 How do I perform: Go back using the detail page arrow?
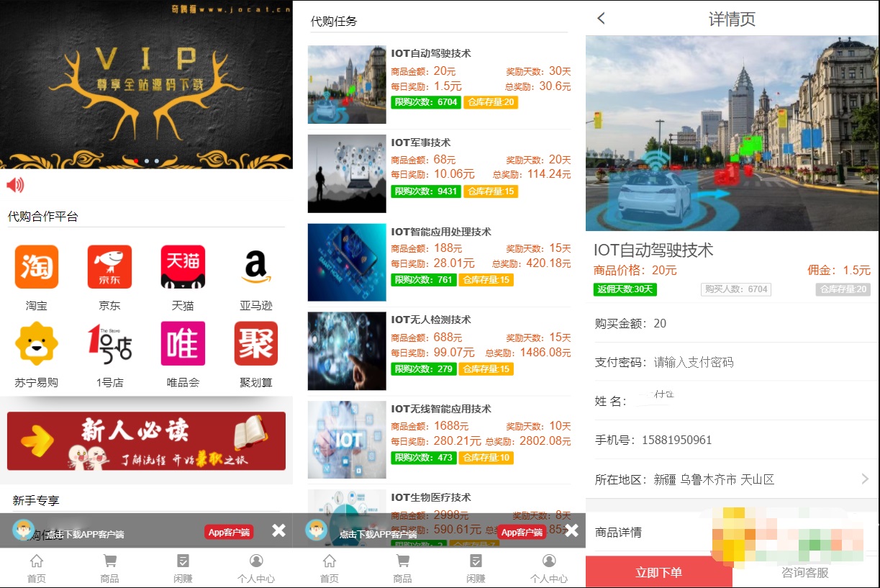601,19
